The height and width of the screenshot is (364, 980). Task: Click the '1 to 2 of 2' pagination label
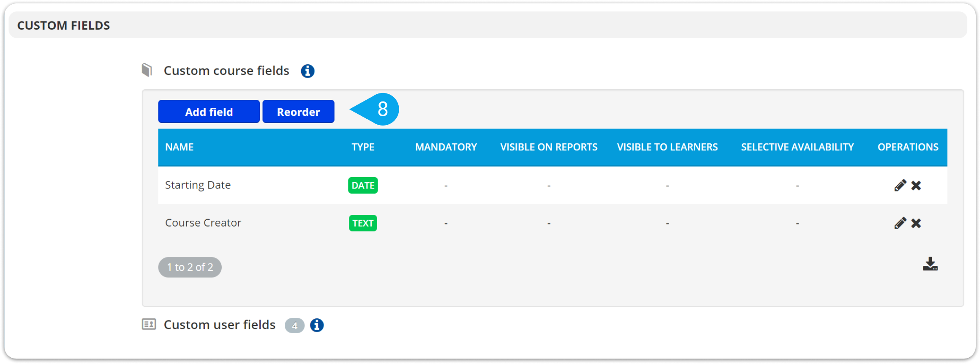tap(190, 267)
